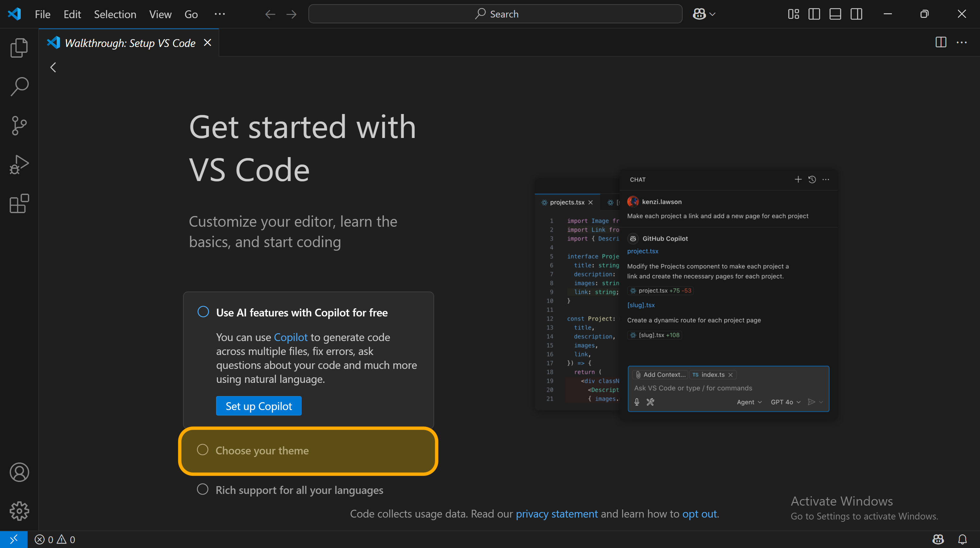Toggle Rich support for languages step circle
Viewport: 980px width, 548px height.
coord(202,489)
